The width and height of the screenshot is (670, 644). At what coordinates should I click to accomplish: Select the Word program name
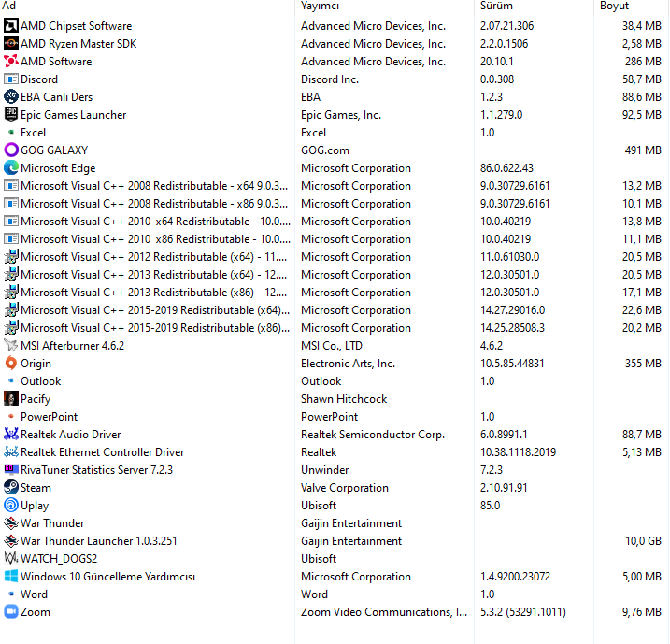[34, 594]
